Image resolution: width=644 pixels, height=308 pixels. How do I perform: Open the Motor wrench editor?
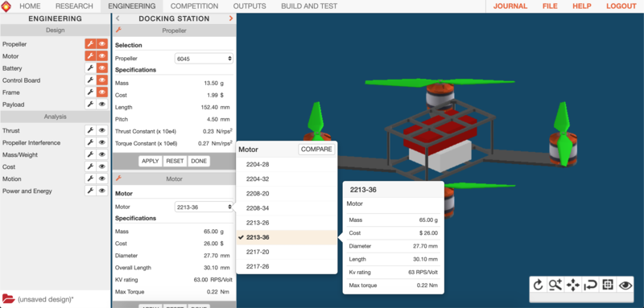pyautogui.click(x=90, y=56)
